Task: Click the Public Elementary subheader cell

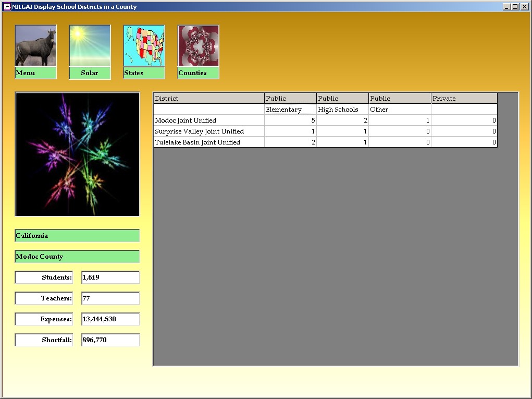Action: 290,110
